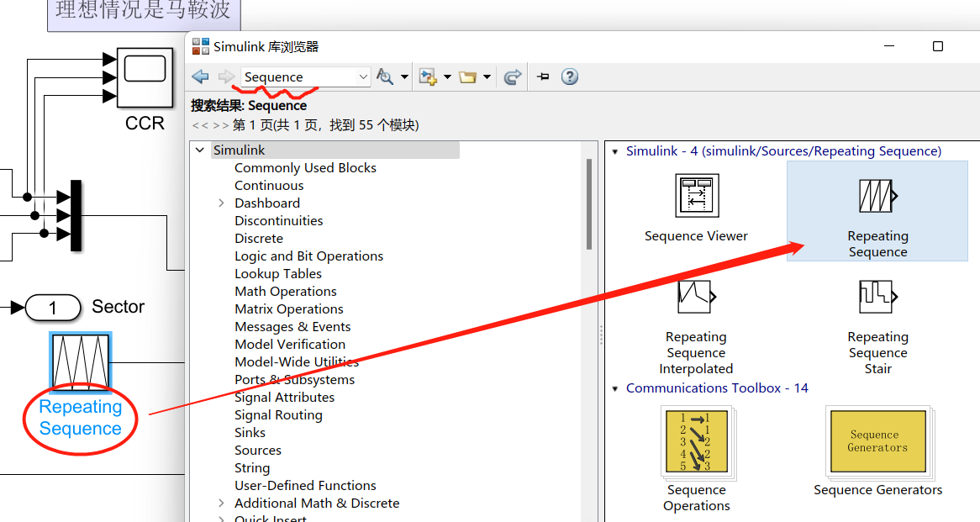Select Sinks library

250,433
